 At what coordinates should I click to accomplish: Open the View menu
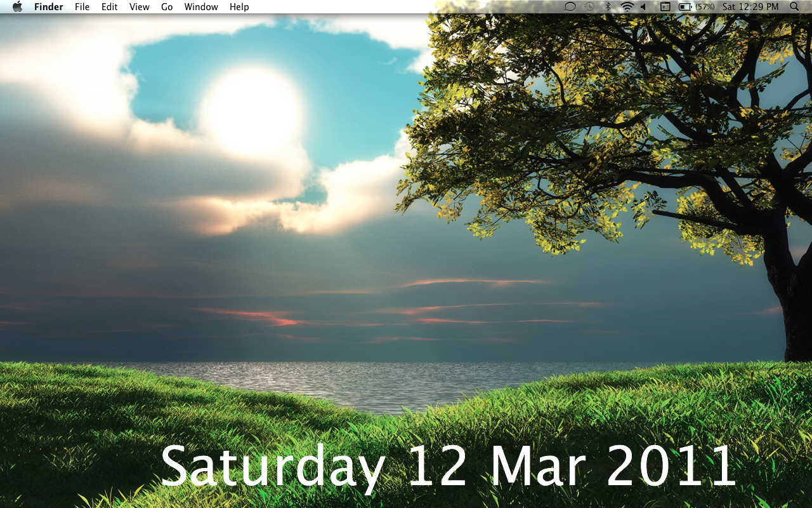(140, 7)
